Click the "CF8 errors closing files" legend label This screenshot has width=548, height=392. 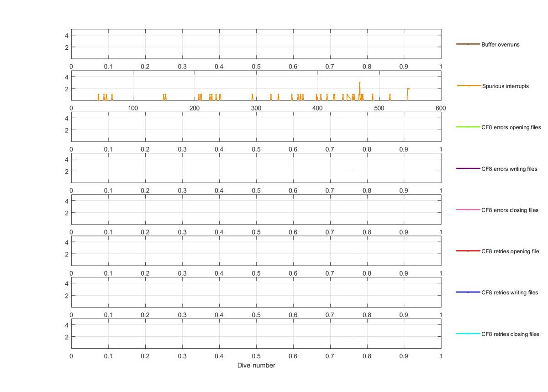click(510, 210)
